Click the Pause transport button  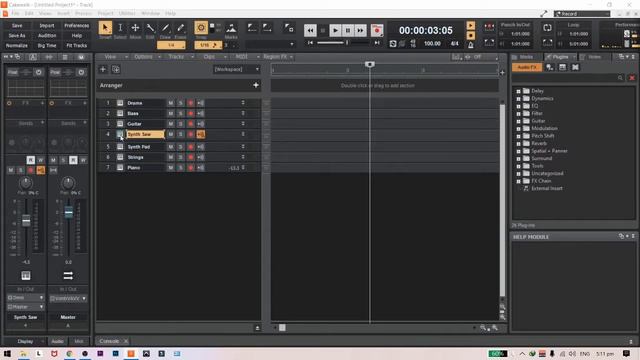(x=348, y=30)
